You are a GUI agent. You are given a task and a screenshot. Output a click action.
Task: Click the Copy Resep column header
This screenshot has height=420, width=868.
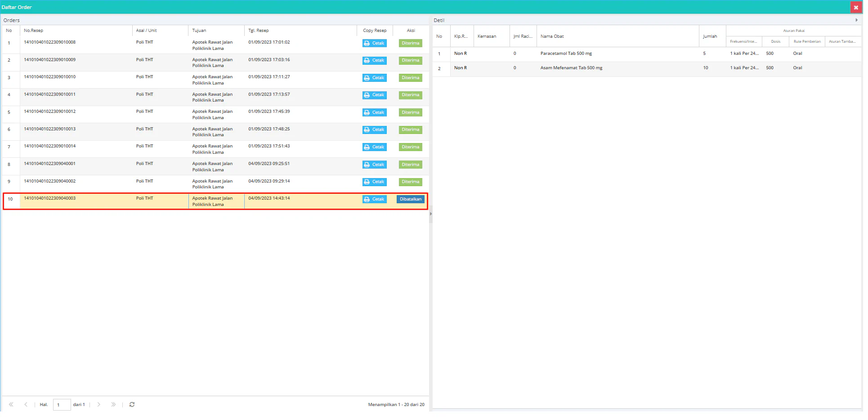pos(375,31)
